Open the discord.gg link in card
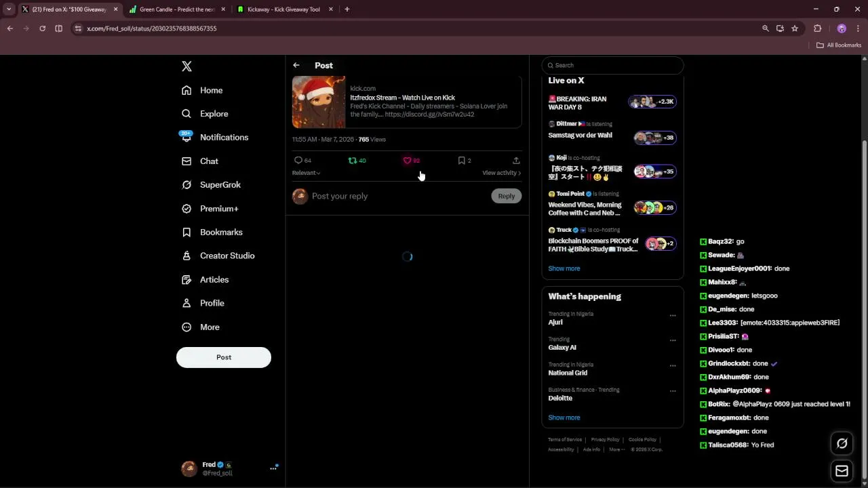This screenshot has height=488, width=868. 429,115
